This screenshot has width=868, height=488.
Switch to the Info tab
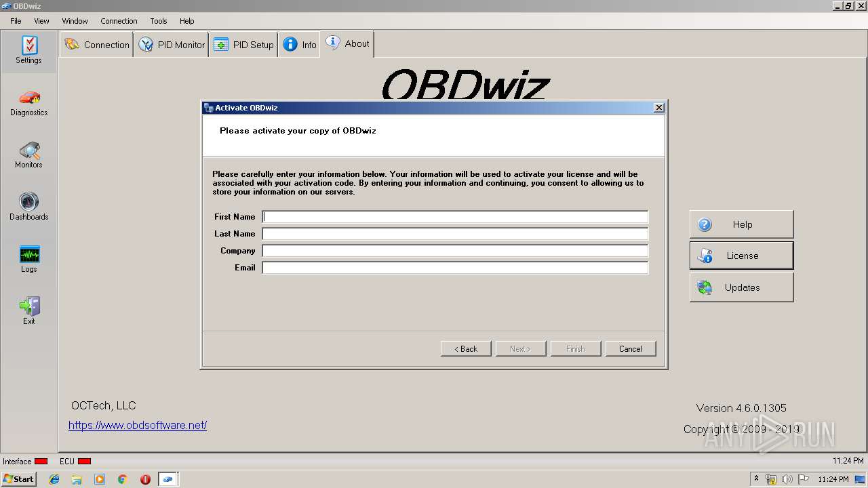(x=299, y=45)
